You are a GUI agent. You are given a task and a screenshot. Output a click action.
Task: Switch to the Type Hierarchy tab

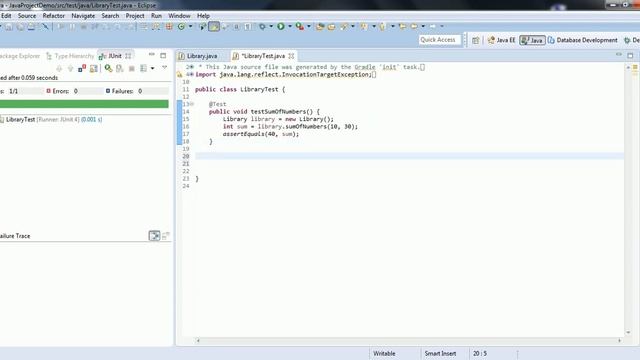point(70,56)
